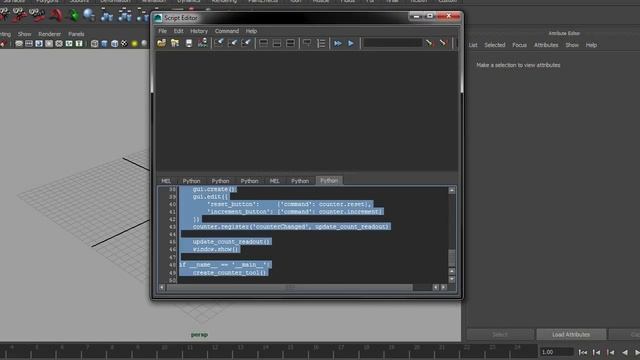The height and width of the screenshot is (360, 640).
Task: Go to start of playback range
Action: pyautogui.click(x=583, y=352)
